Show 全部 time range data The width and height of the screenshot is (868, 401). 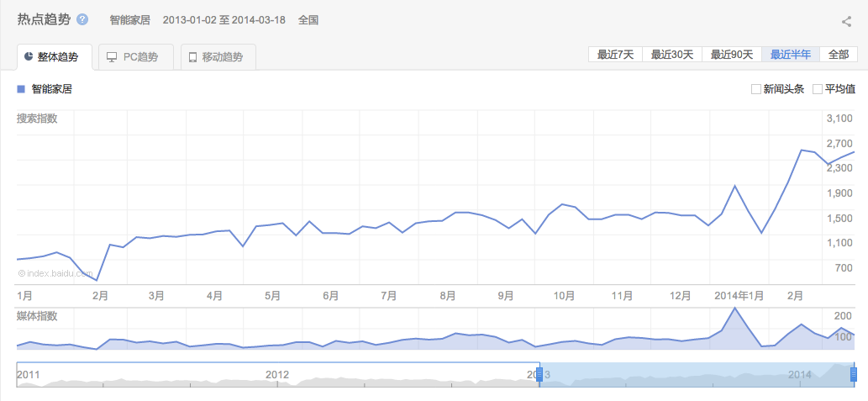(839, 55)
